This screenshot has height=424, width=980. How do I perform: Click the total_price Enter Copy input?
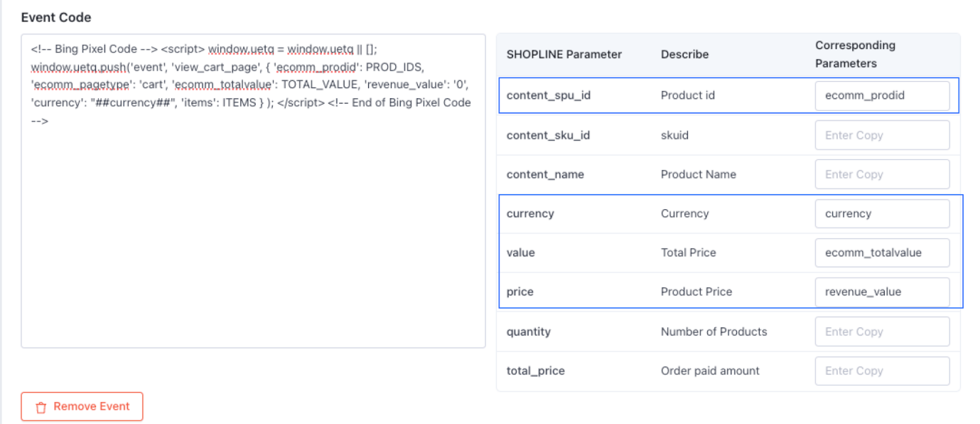pyautogui.click(x=881, y=371)
